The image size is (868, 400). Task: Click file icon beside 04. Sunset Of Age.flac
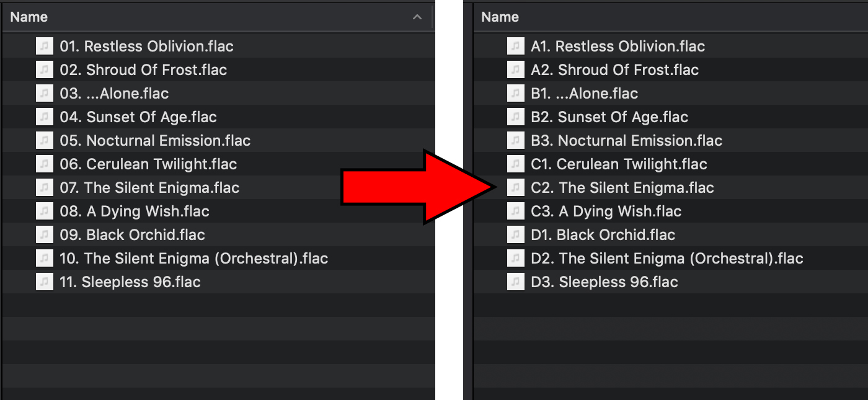[x=44, y=117]
